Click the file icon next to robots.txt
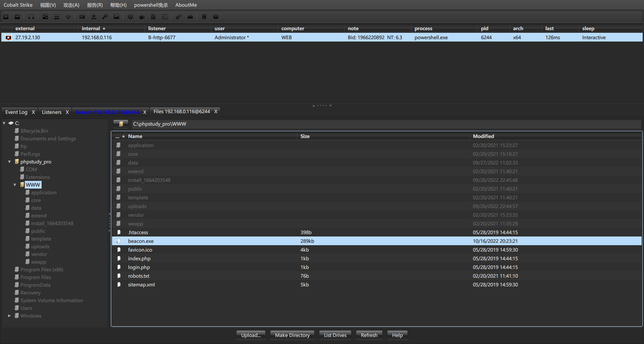The image size is (644, 344). coord(118,276)
